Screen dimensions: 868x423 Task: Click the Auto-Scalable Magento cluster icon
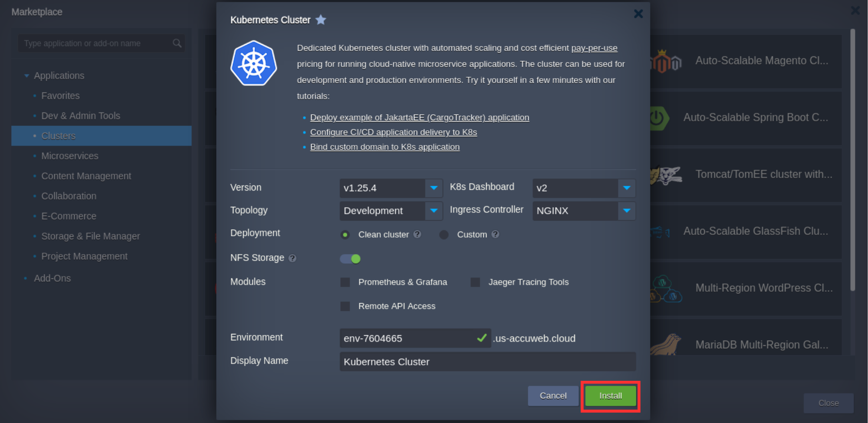(x=666, y=62)
